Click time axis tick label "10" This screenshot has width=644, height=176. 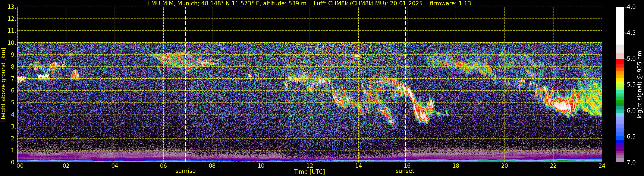(x=261, y=166)
